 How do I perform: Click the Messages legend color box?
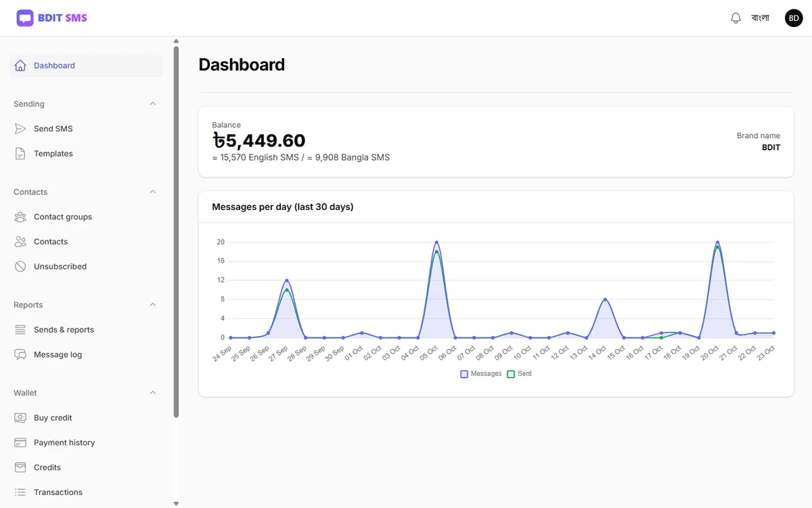pyautogui.click(x=464, y=374)
